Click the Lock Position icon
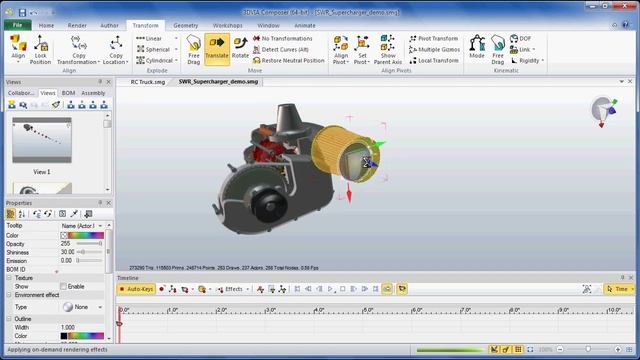 (40, 49)
